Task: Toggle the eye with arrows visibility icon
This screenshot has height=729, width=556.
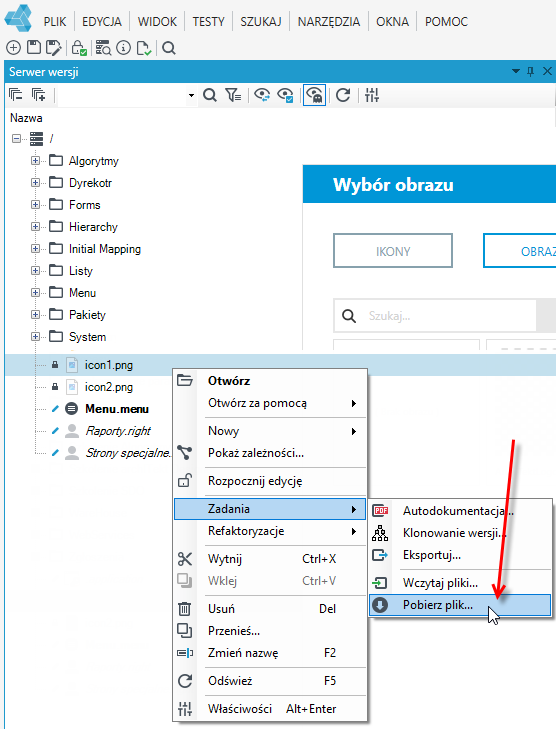Action: pyautogui.click(x=262, y=95)
